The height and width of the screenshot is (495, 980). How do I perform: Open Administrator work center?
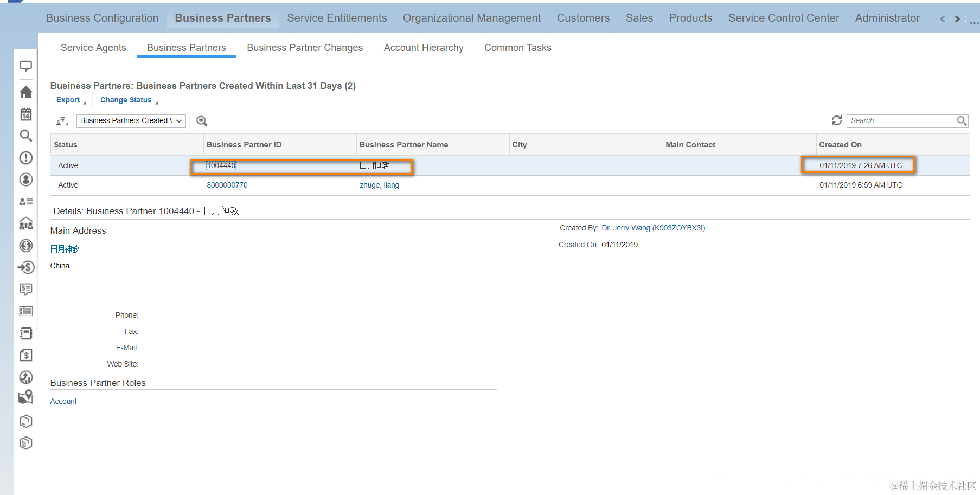(887, 18)
